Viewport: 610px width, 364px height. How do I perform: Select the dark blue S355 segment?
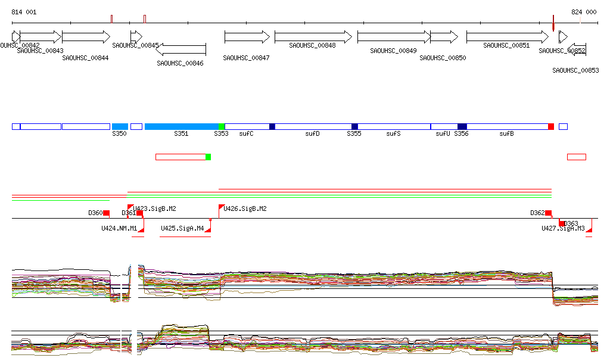354,126
